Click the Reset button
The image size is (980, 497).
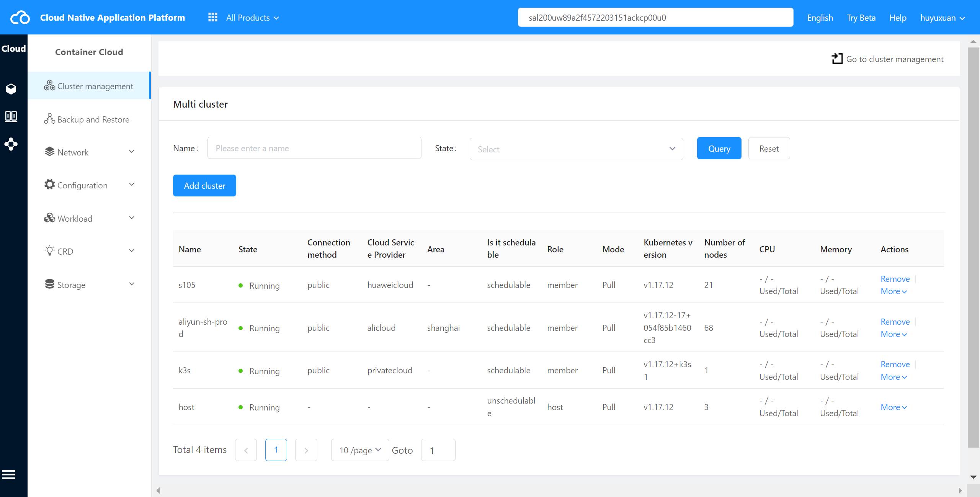coord(769,149)
